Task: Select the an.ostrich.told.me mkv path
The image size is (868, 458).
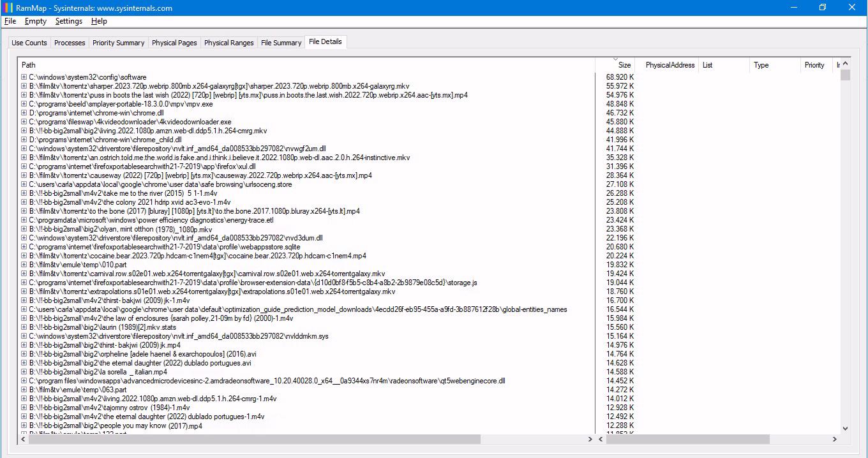Action: [220, 158]
